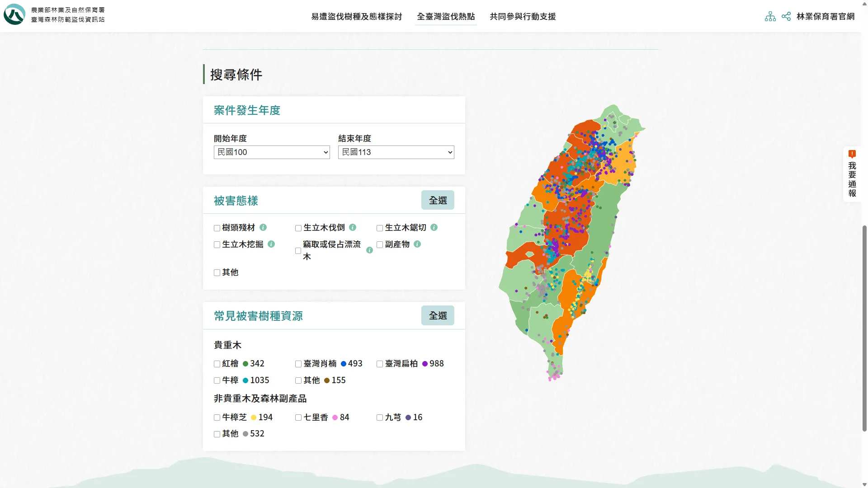Follow the 林業保育署官網 link
The height and width of the screenshot is (488, 868).
(826, 16)
